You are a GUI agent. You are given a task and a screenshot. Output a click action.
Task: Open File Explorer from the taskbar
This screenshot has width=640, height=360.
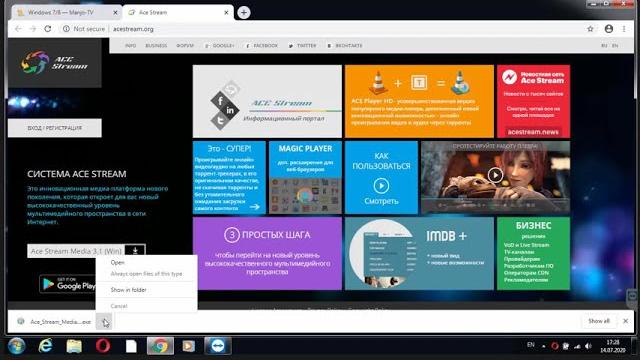(x=74, y=346)
